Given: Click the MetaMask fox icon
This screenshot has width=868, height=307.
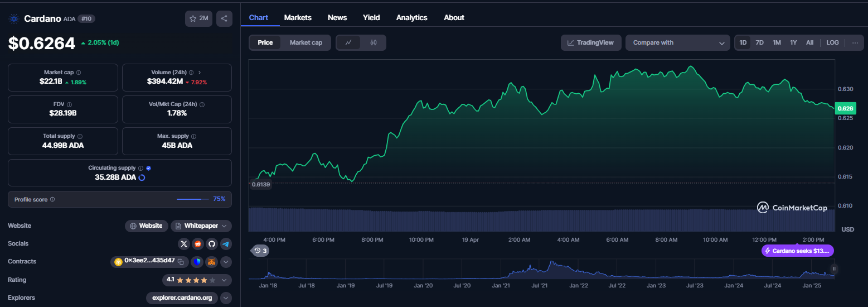Looking at the screenshot, I should pos(212,262).
